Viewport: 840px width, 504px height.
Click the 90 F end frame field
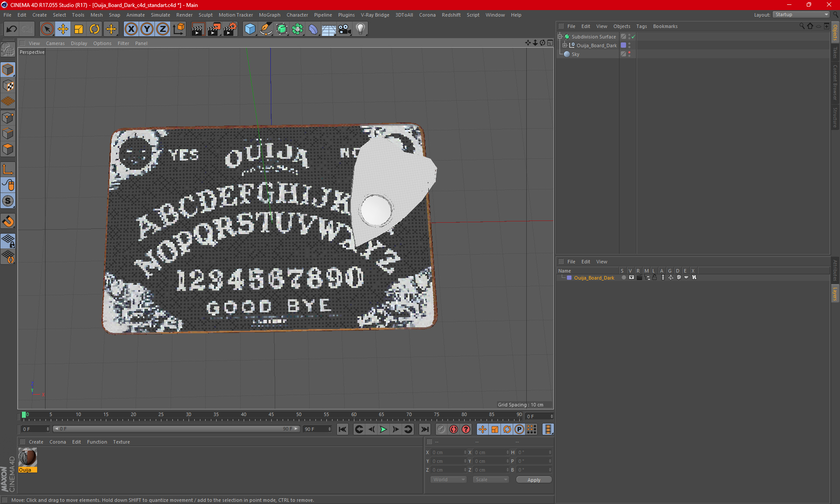pyautogui.click(x=318, y=429)
